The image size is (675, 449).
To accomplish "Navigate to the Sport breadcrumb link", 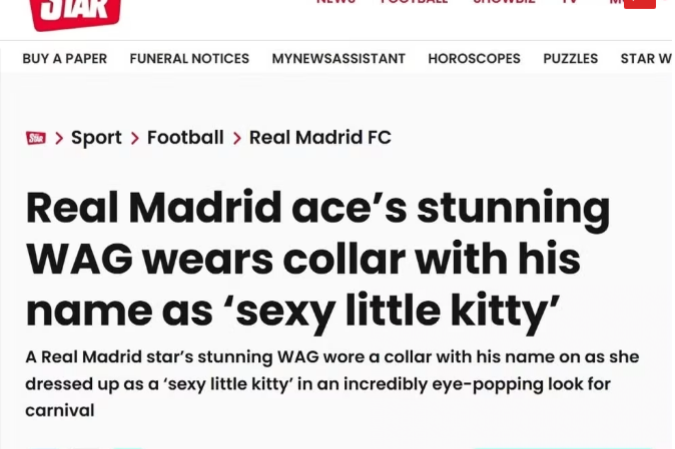I will point(96,138).
